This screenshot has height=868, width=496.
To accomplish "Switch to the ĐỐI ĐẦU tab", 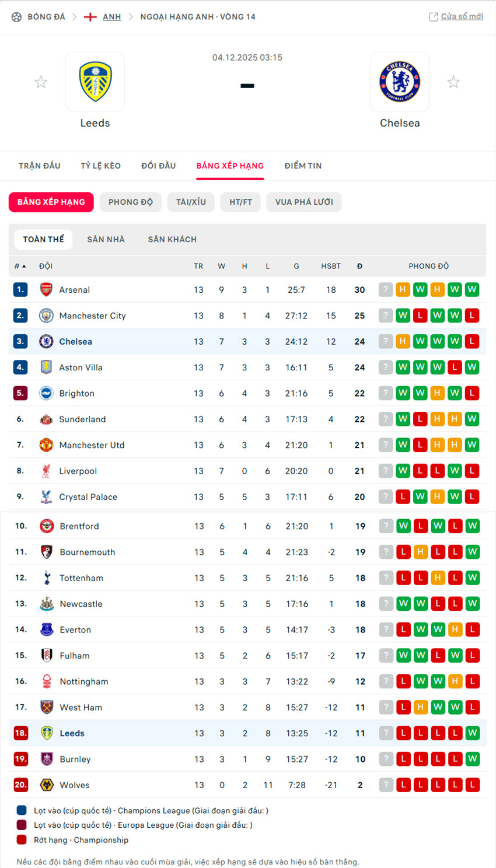I will click(x=158, y=166).
